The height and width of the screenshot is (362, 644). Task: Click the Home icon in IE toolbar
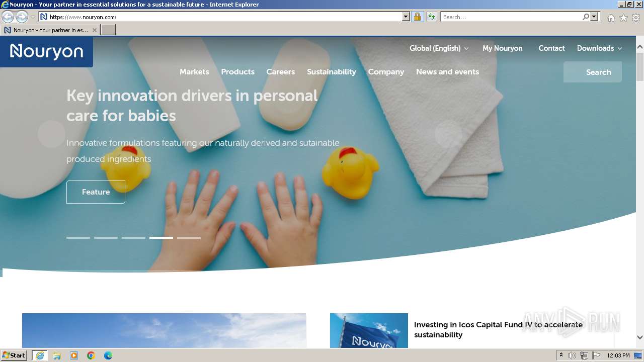pos(611,18)
